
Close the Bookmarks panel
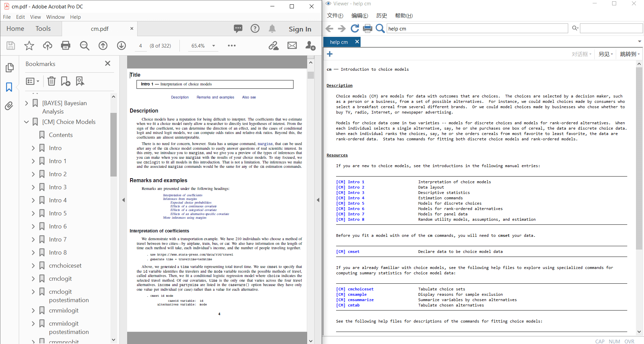coord(108,63)
